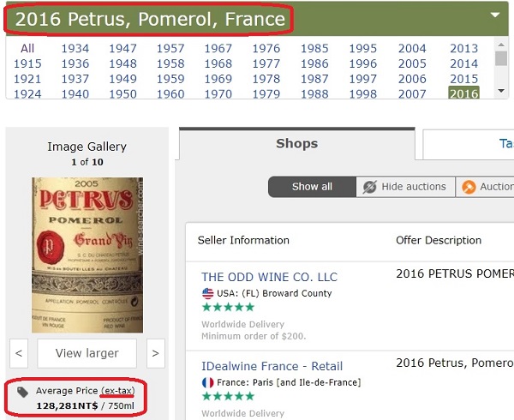Image resolution: width=514 pixels, height=420 pixels.
Task: Click the price tag icon by Average Price
Action: coord(22,392)
